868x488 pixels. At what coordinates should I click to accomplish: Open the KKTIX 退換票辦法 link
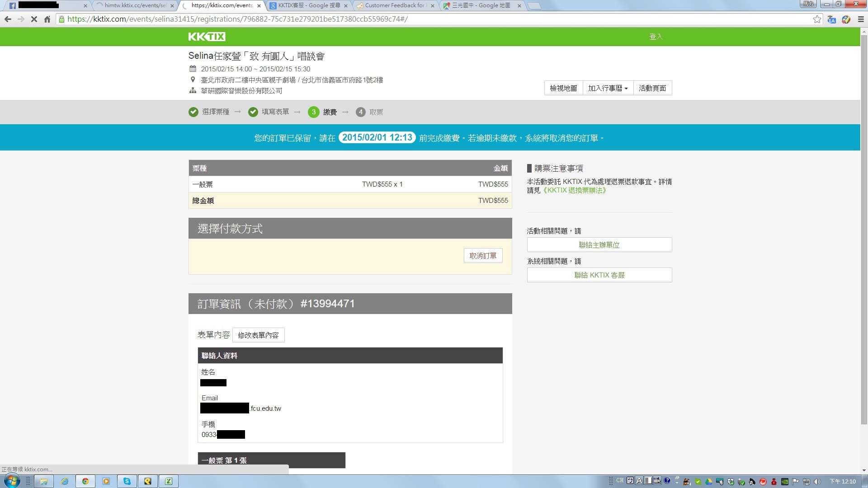point(574,190)
